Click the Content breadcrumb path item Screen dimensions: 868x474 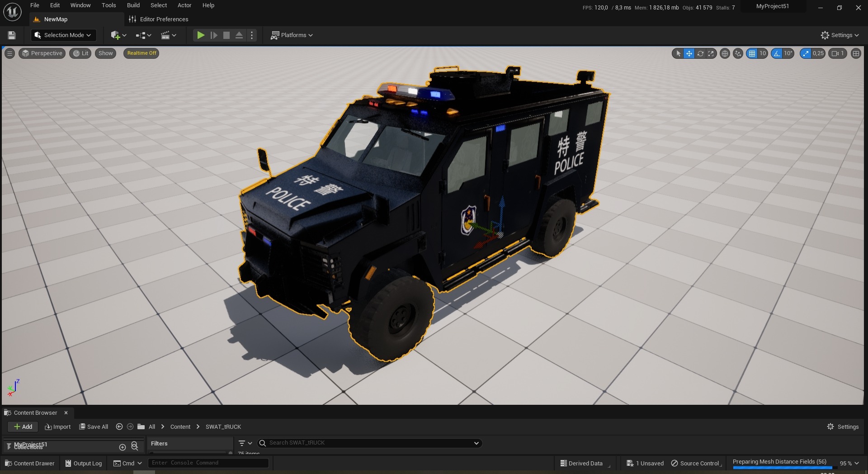[x=180, y=427]
